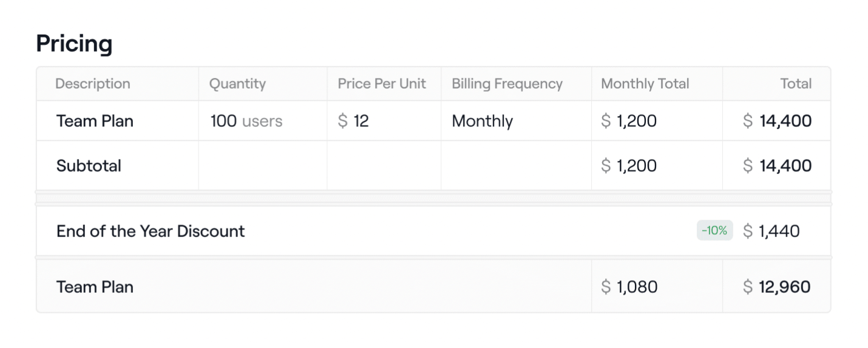Click the Price Per Unit header

pyautogui.click(x=382, y=84)
